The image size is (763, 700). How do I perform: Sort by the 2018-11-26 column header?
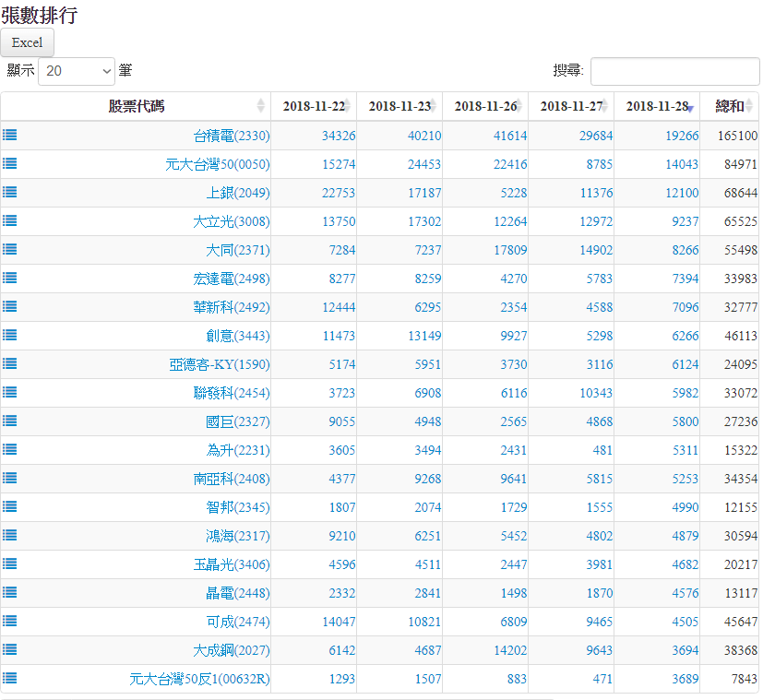click(x=485, y=106)
